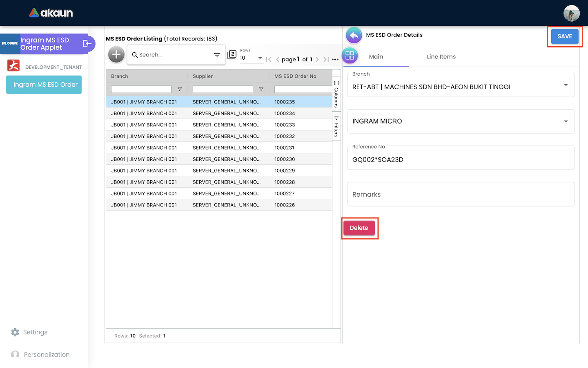The image size is (588, 368).
Task: Click the multi-page copy icon near Rows
Action: [x=232, y=55]
